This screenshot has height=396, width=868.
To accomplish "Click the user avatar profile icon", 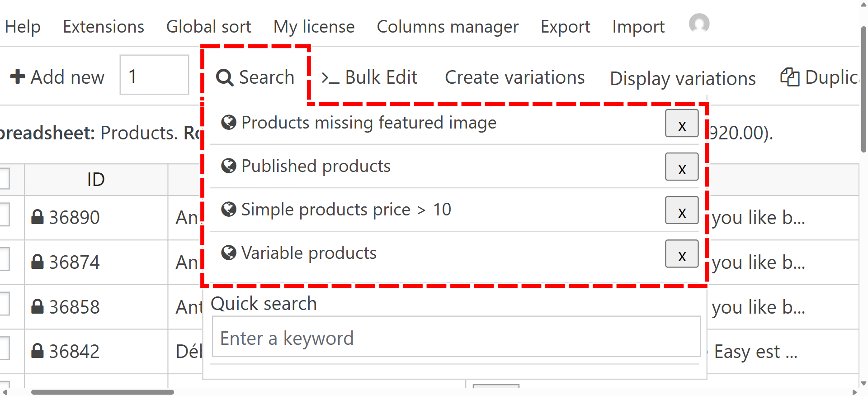I will click(699, 24).
